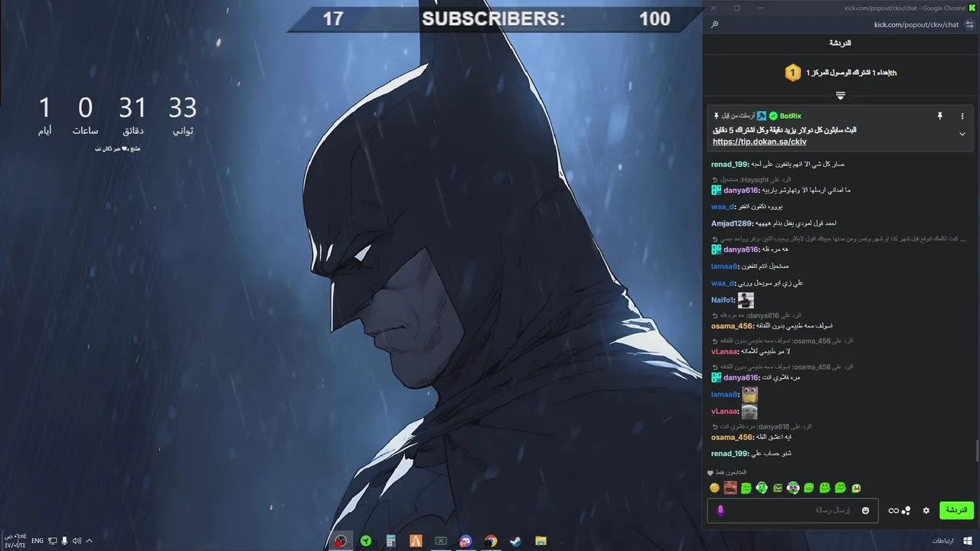Open the emoji picker in message input
Screen dimensions: 980x551
pyautogui.click(x=866, y=510)
